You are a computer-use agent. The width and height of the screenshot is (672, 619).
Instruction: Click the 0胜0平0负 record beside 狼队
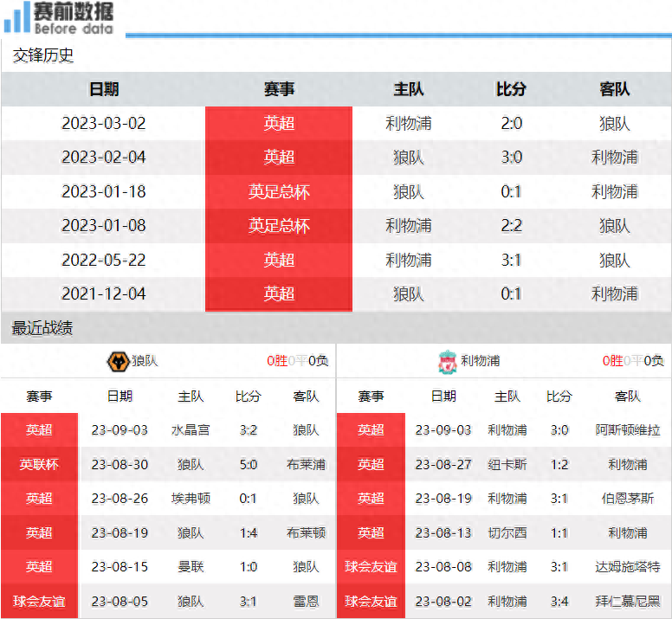coord(297,361)
